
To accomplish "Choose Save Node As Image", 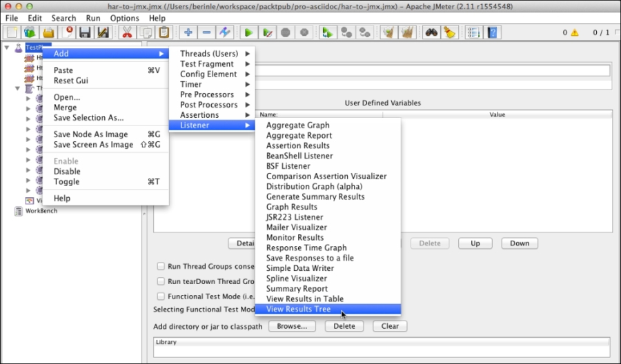I will point(106,134).
